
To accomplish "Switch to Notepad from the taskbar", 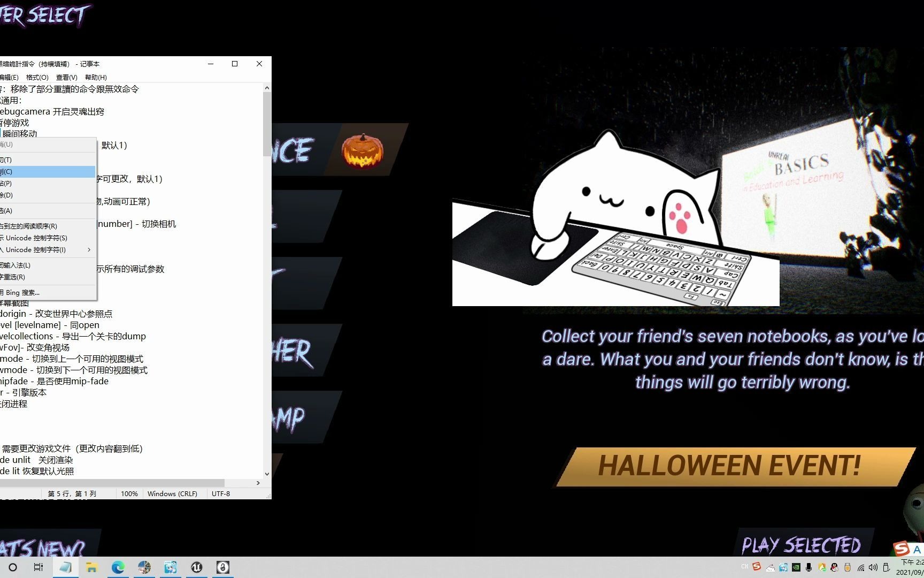I will pyautogui.click(x=65, y=567).
